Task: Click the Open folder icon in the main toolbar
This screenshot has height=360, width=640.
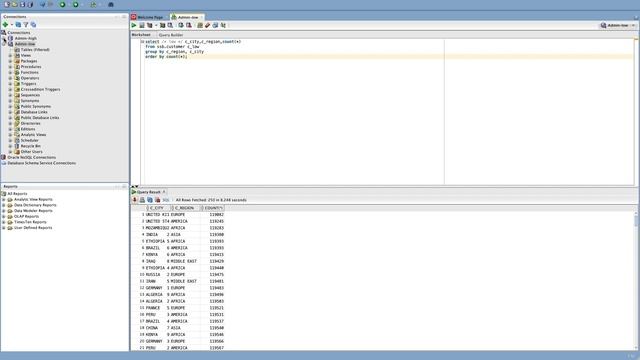Action: point(14,4)
